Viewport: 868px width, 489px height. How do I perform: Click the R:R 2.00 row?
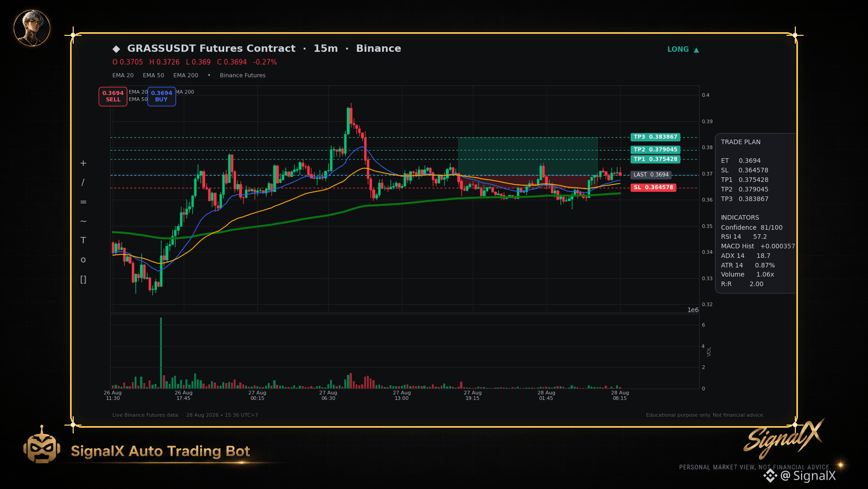click(742, 284)
